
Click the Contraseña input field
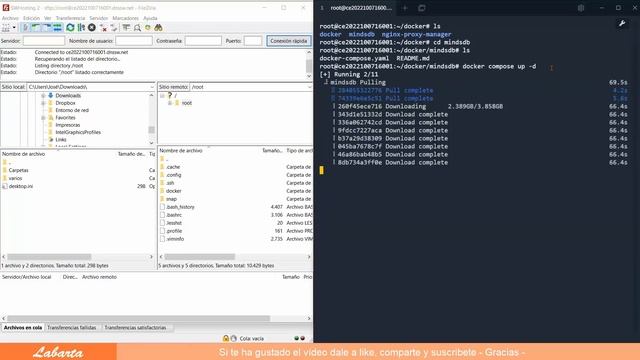[x=203, y=41]
